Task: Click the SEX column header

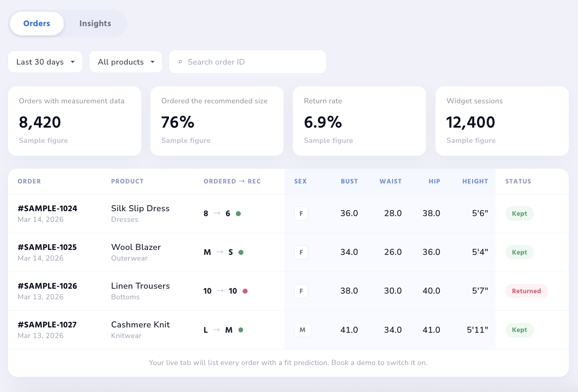Action: pos(300,182)
